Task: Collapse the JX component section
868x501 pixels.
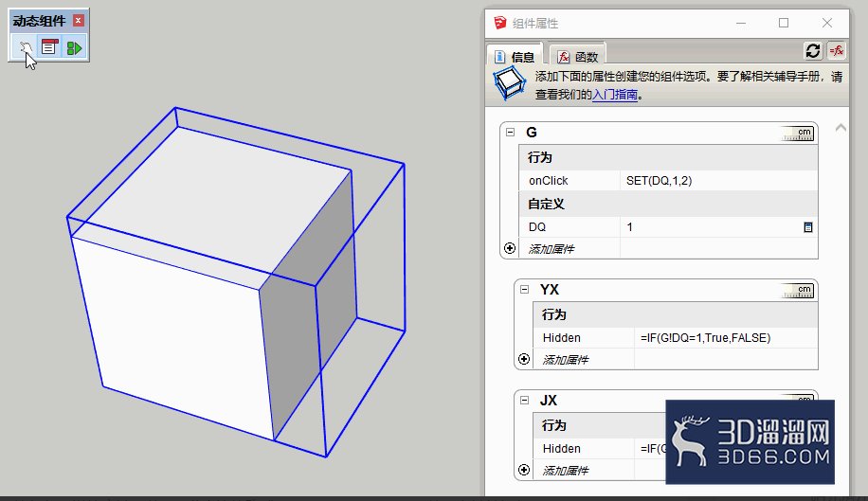Action: 524,400
